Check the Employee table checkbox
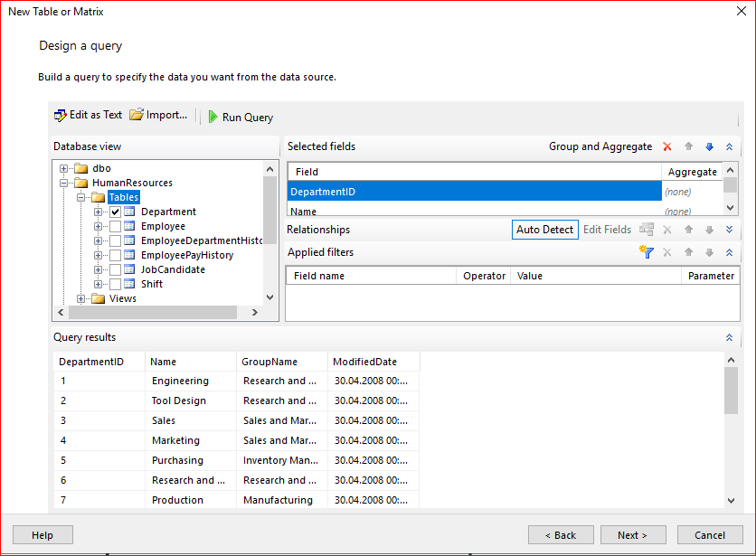Viewport: 756px width, 556px height. click(115, 226)
